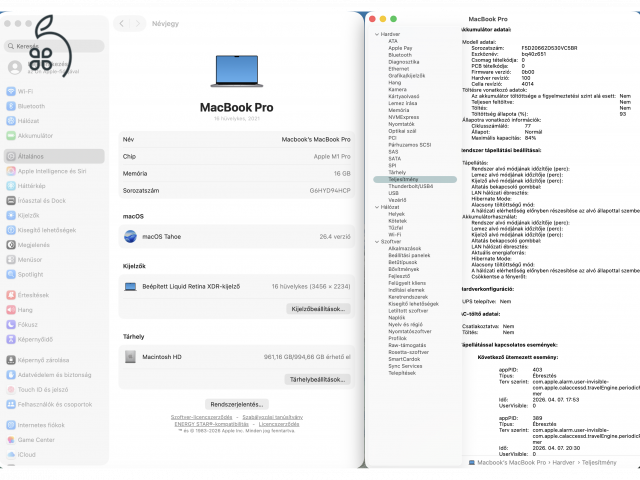Open Akkumulátor settings in sidebar
Image resolution: width=640 pixels, height=480 pixels.
pyautogui.click(x=29, y=136)
